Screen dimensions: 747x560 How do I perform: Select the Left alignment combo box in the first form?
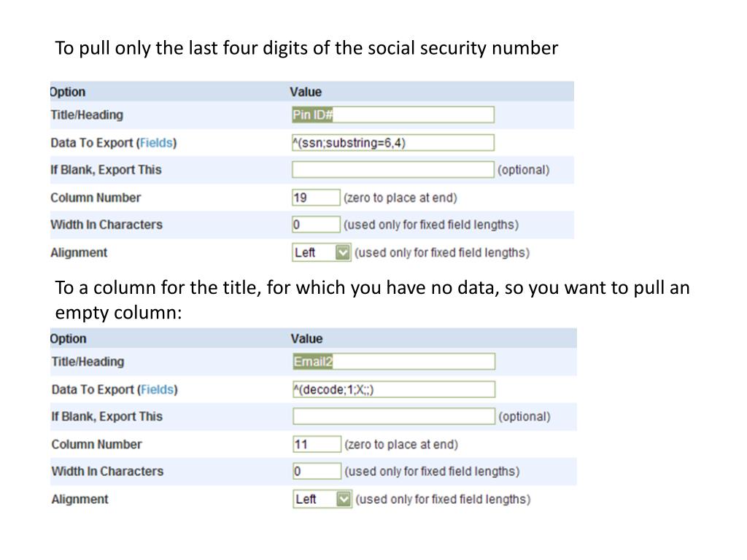click(x=322, y=252)
